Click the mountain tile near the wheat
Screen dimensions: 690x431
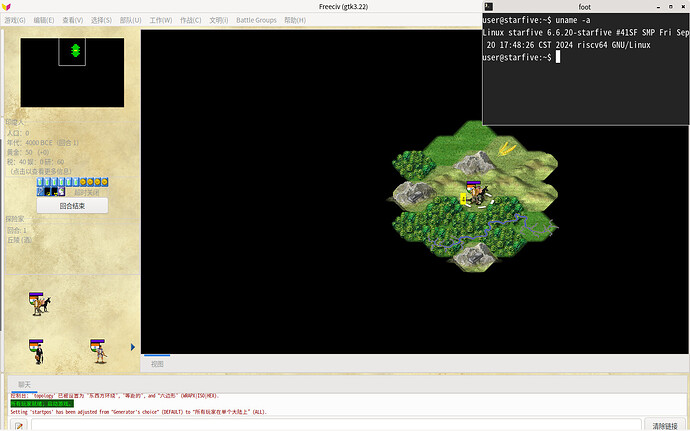click(x=475, y=162)
